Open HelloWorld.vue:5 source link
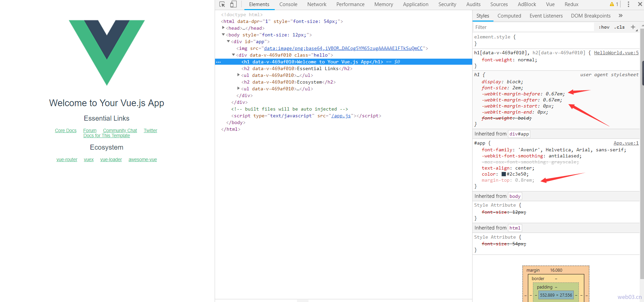The height and width of the screenshot is (302, 644). pyautogui.click(x=616, y=53)
